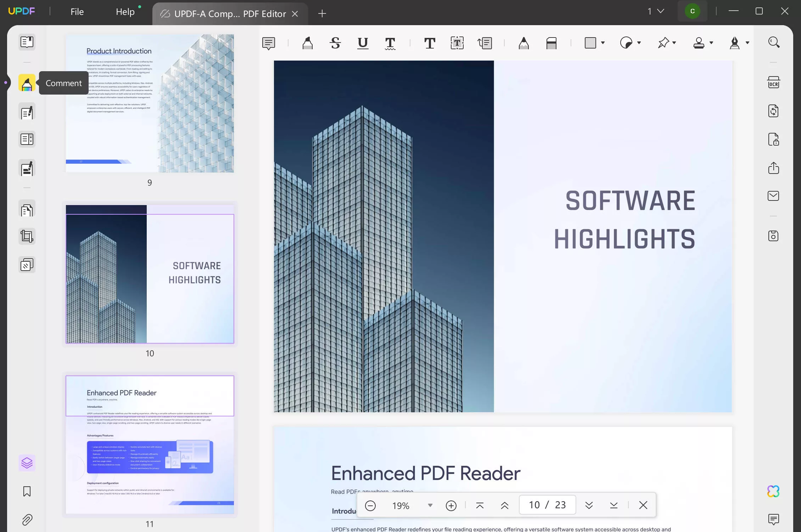Select the Highlight tool in toolbar

(x=308, y=43)
